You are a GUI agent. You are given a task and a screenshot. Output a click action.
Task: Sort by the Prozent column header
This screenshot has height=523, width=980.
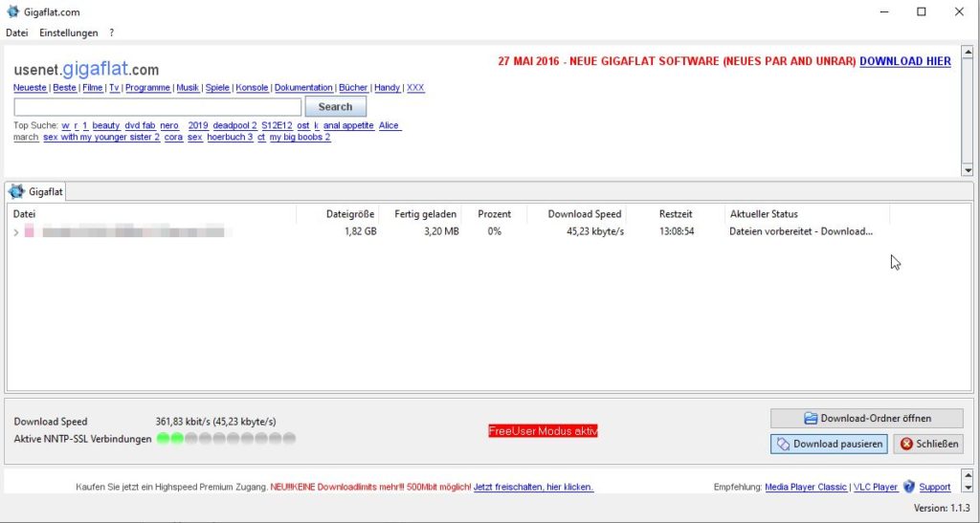495,214
